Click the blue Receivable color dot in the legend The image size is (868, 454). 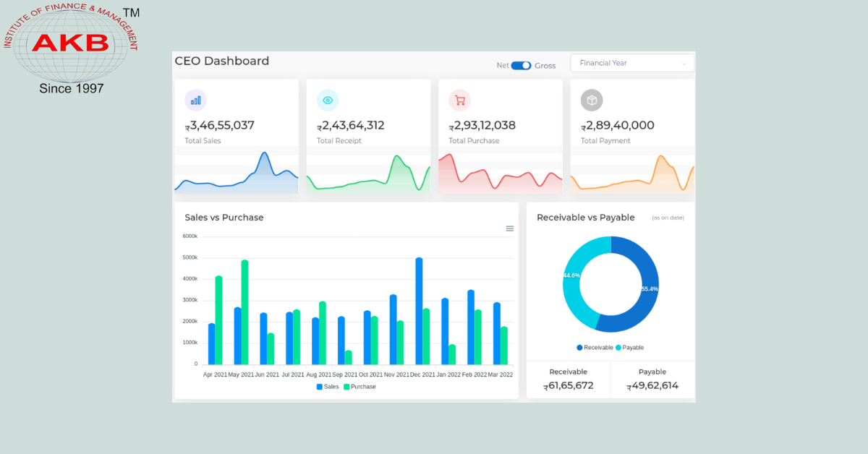pyautogui.click(x=579, y=347)
